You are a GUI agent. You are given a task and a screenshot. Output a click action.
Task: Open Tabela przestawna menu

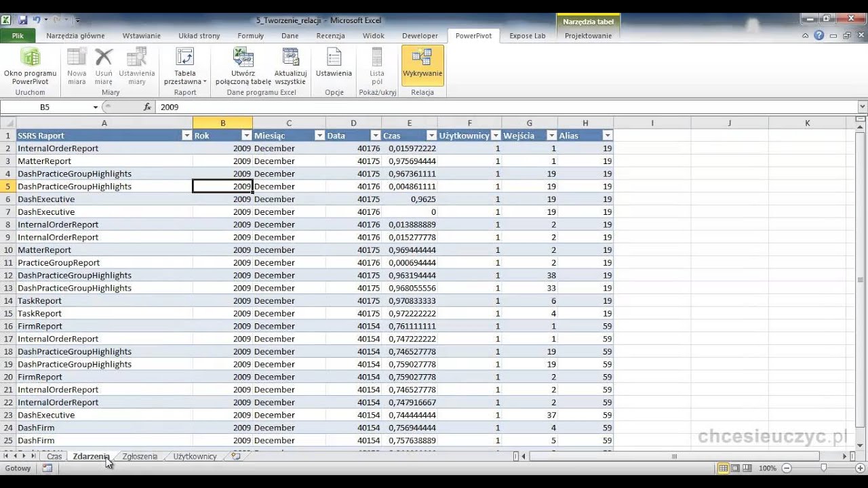click(185, 66)
